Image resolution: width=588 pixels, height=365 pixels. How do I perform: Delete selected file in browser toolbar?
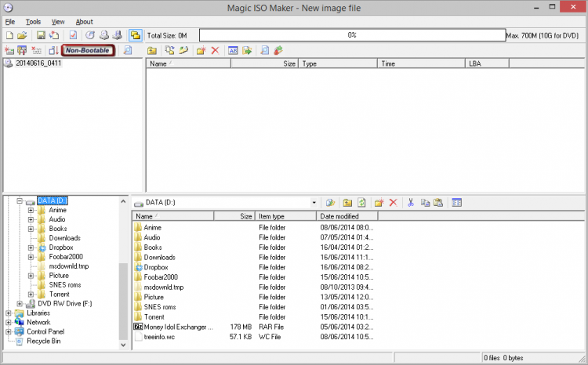[x=393, y=203]
